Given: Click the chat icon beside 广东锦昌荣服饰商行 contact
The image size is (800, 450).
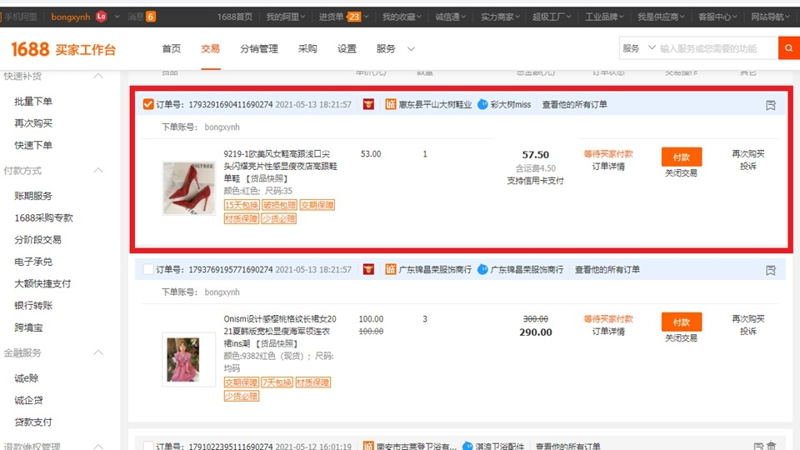Looking at the screenshot, I should pyautogui.click(x=483, y=270).
